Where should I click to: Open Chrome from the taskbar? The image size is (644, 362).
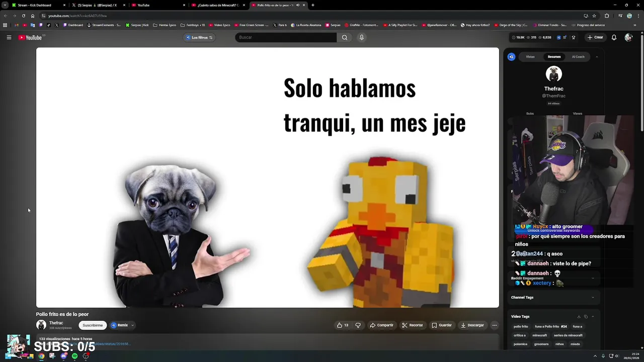point(41,356)
